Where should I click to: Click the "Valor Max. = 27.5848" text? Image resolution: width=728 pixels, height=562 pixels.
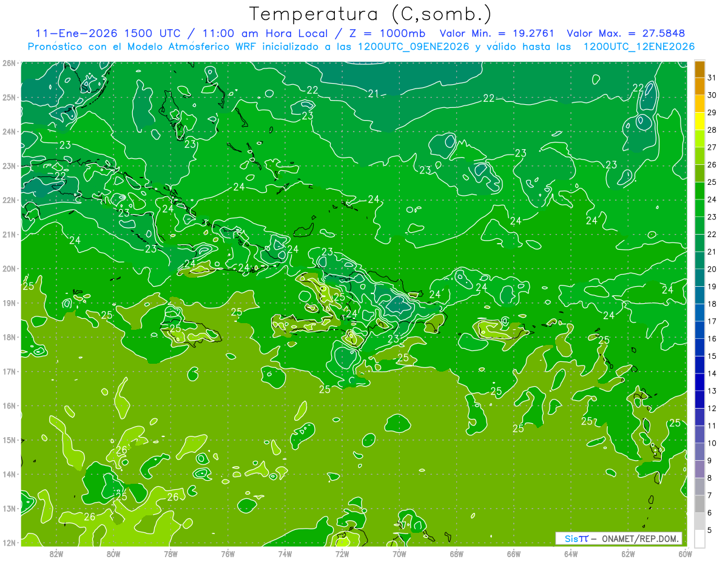pos(625,33)
